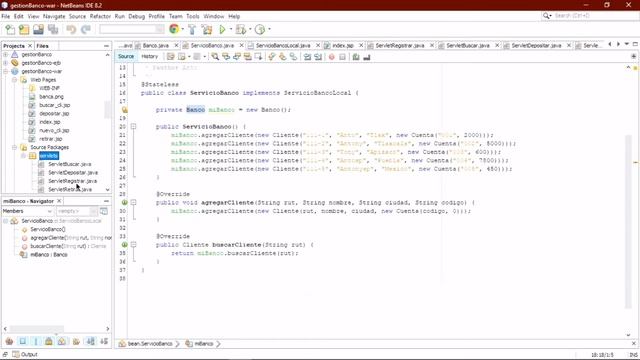Toggle Sort by Source in Navigator
Image resolution: width=640 pixels, height=360 pixels.
(x=104, y=341)
